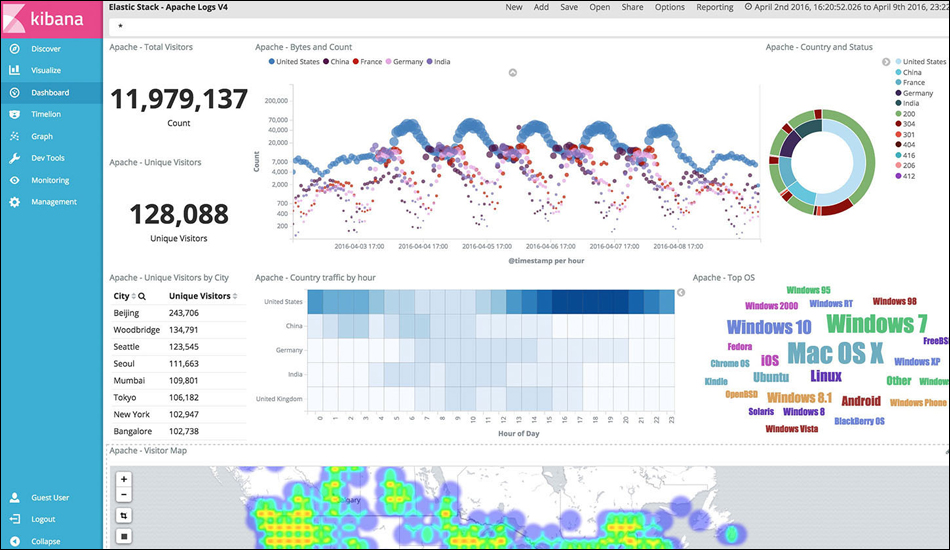Open Management gear icon

tap(15, 202)
